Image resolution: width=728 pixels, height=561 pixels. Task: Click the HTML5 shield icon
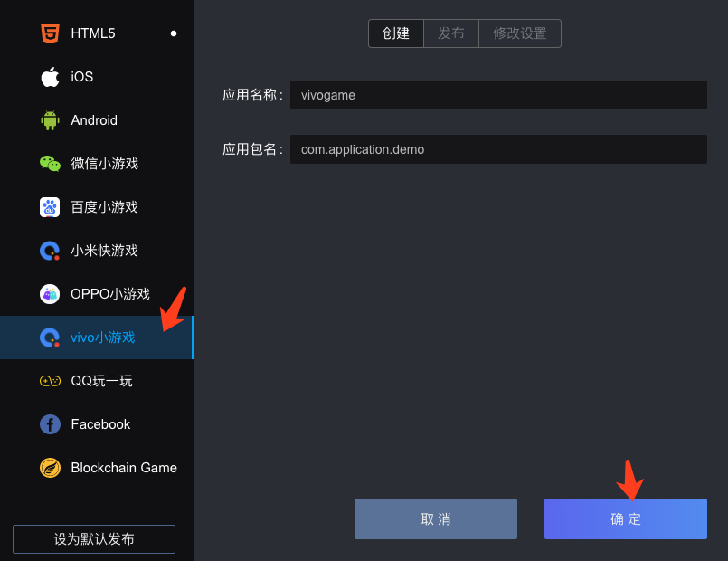[x=50, y=33]
